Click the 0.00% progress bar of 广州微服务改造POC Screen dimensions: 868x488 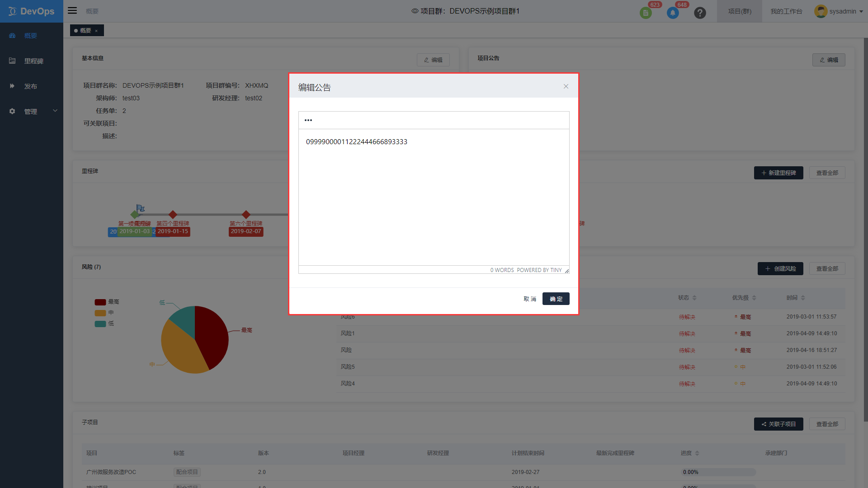click(x=718, y=472)
